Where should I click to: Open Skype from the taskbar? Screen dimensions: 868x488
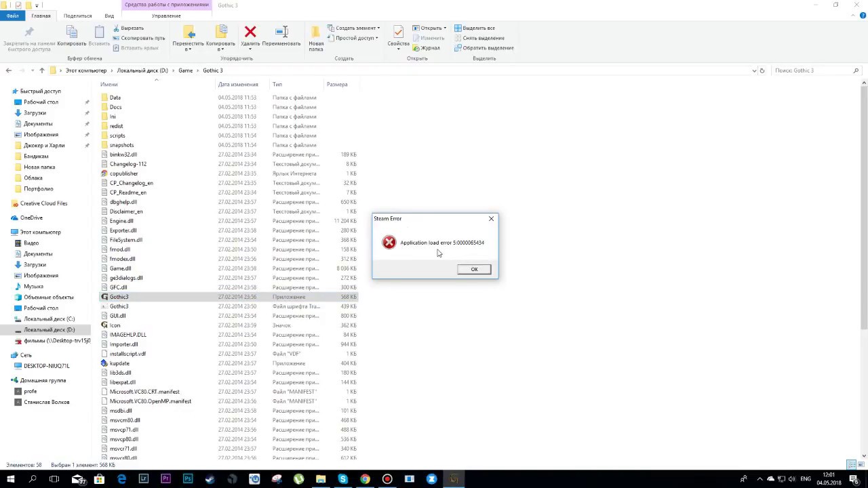343,479
